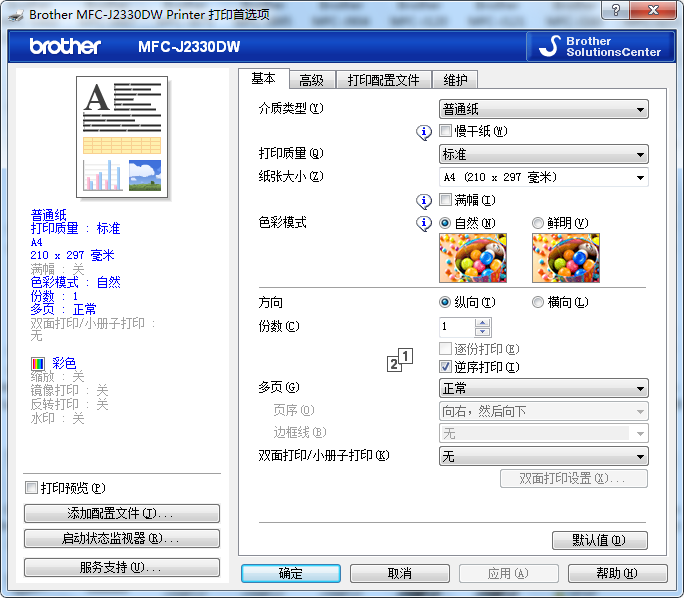
Task: Enable the 慢干纸 checkbox
Action: [445, 130]
